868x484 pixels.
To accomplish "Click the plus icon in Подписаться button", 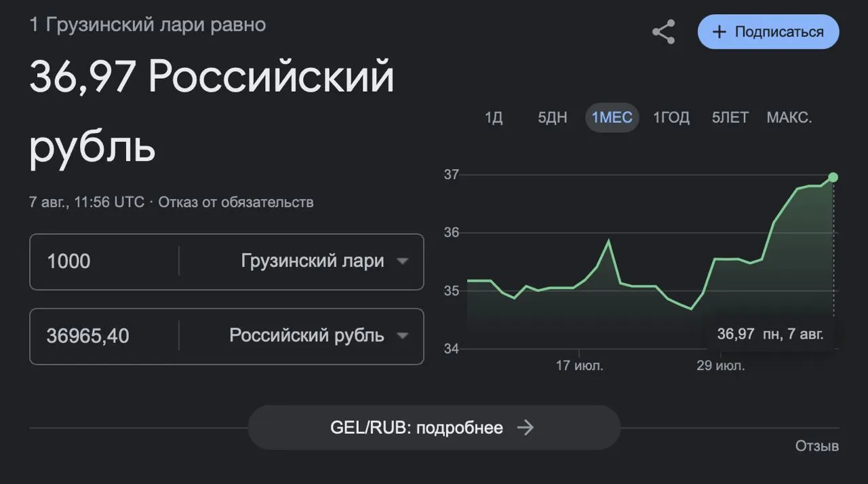I will [x=719, y=32].
